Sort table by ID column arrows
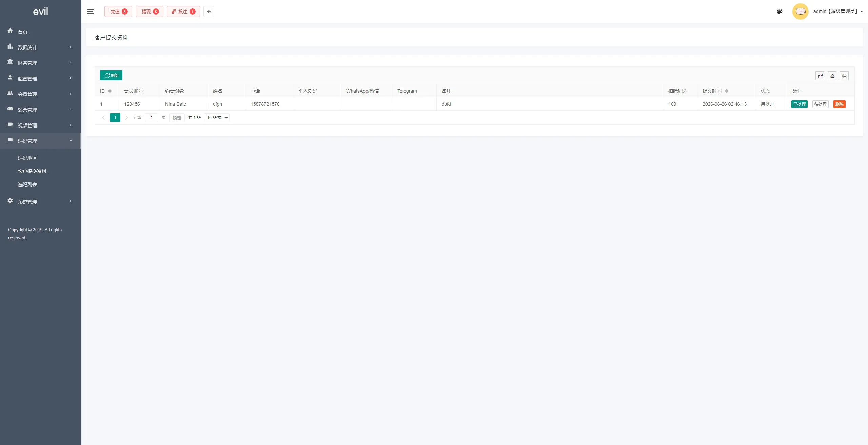Viewport: 868px width, 445px height. [x=110, y=91]
